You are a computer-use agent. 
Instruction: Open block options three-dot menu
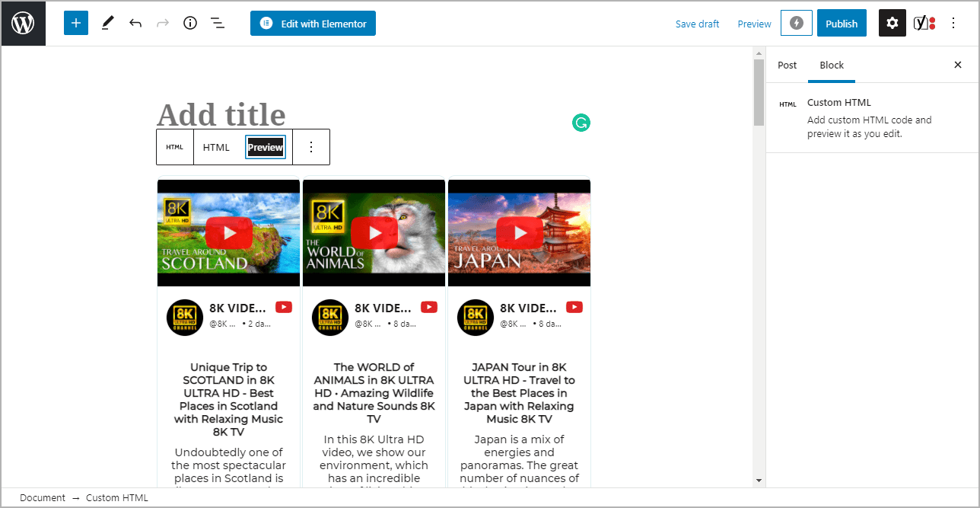click(x=310, y=147)
